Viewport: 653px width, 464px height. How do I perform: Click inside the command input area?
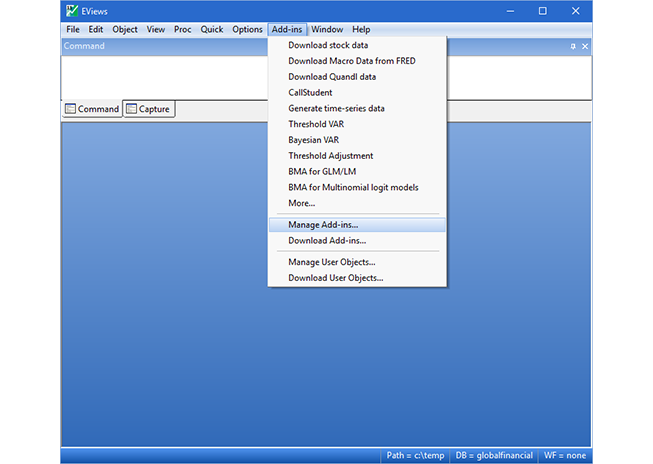(164, 77)
